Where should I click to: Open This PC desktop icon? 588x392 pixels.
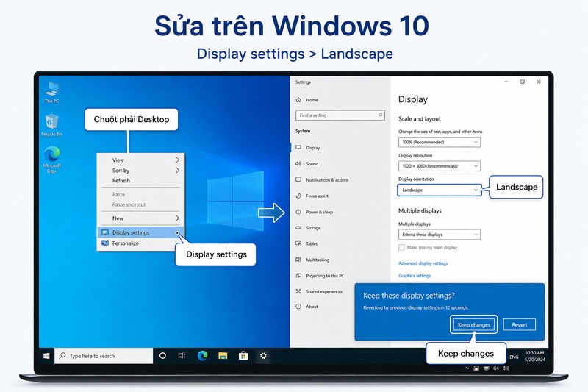pyautogui.click(x=51, y=92)
